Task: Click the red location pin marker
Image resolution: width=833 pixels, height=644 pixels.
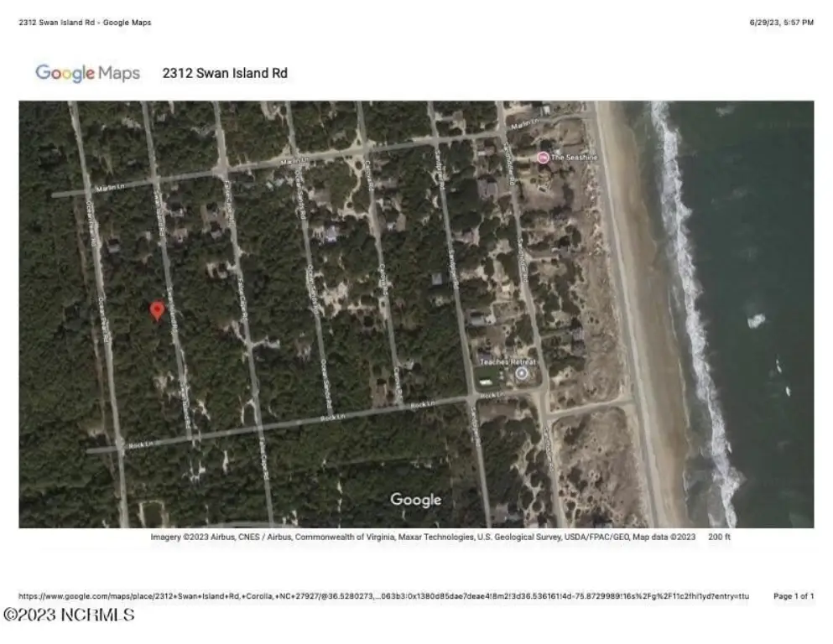Action: [x=157, y=310]
